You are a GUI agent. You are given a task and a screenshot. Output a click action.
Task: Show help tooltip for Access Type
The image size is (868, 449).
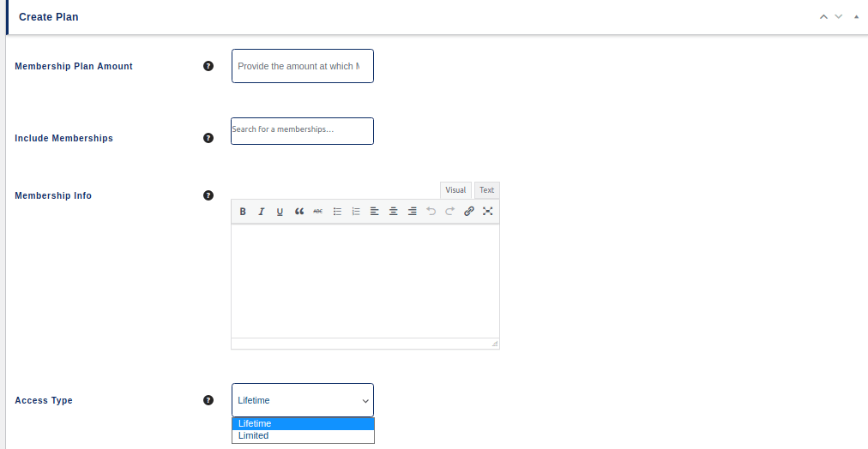tap(208, 400)
